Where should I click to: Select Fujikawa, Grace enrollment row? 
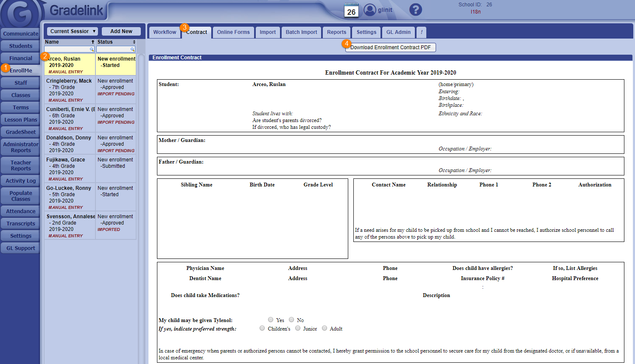90,169
